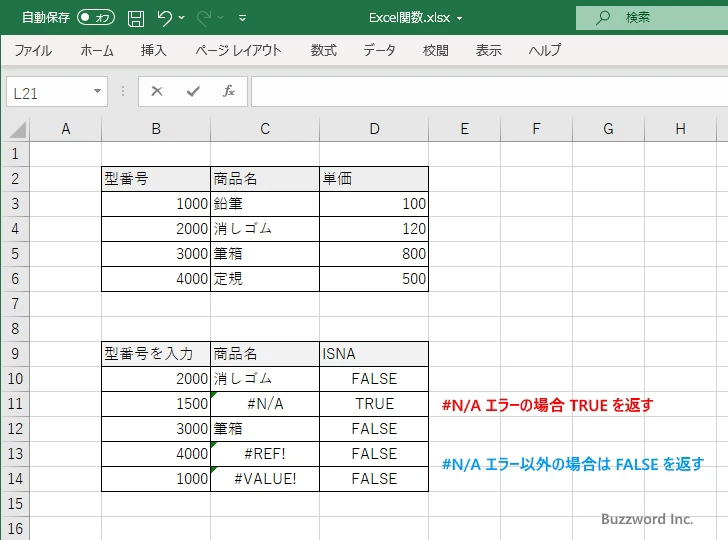Switch to the 表示 tab

click(489, 50)
